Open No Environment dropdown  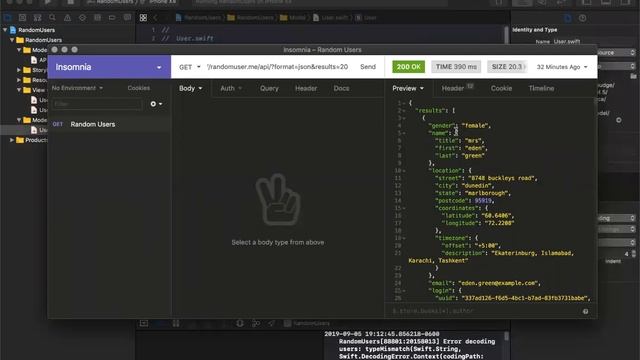click(x=77, y=88)
